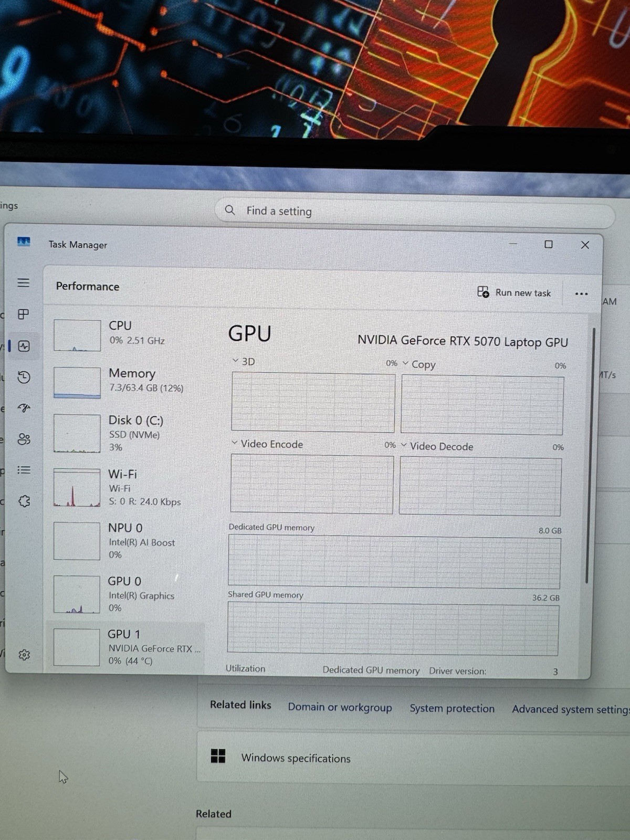Image resolution: width=630 pixels, height=840 pixels.
Task: Click the Windows logo icon beside specifications
Action: [218, 756]
